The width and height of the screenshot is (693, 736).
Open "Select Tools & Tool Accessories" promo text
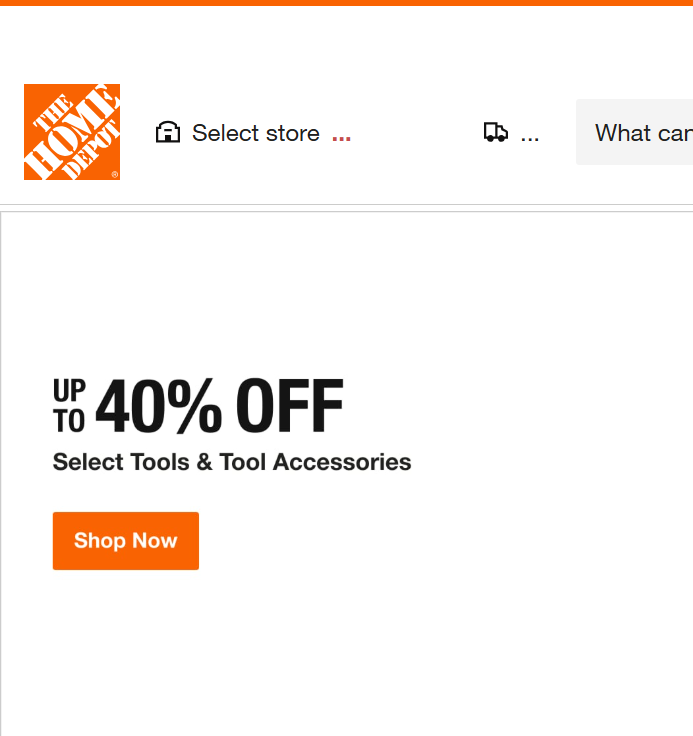232,462
